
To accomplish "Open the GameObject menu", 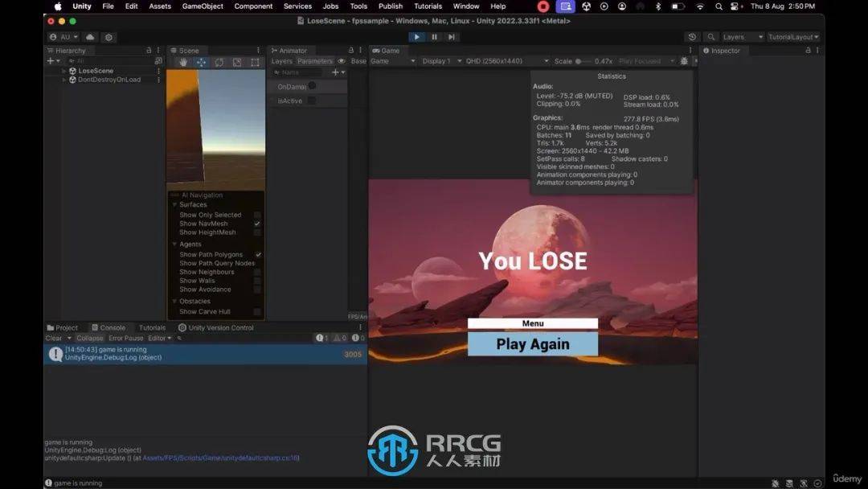I will (x=203, y=6).
